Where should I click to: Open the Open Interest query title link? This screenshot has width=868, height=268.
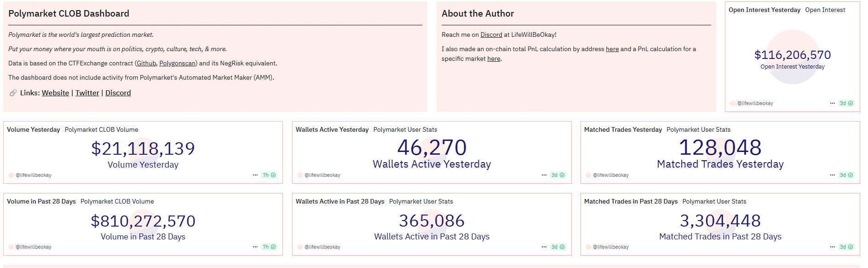pyautogui.click(x=825, y=10)
